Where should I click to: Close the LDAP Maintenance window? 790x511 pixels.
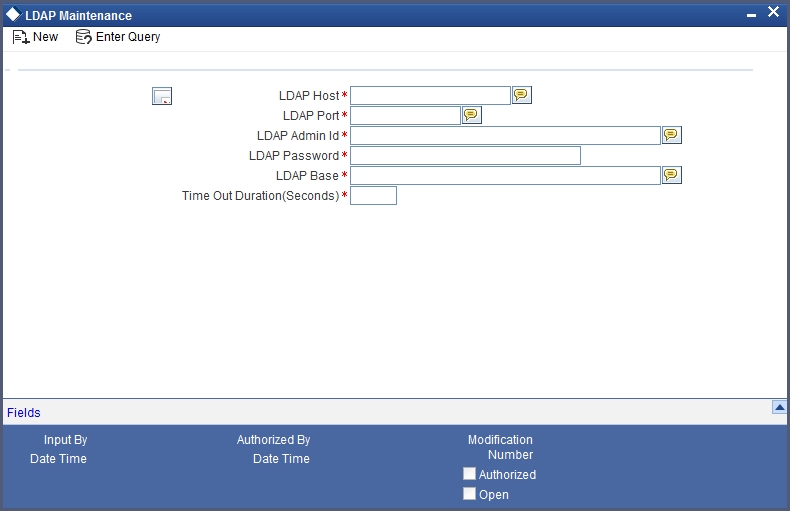773,12
